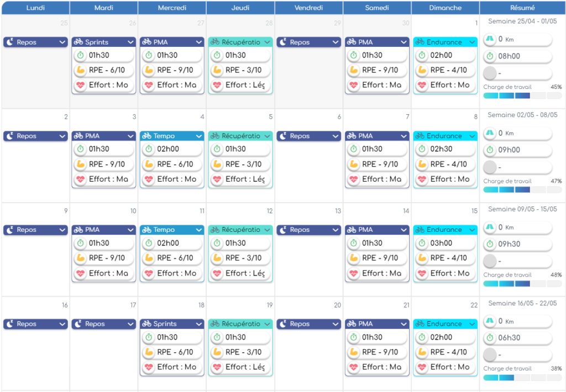Expand Sunday 22 Endurance session chevron
The image size is (566, 392).
[x=471, y=324]
